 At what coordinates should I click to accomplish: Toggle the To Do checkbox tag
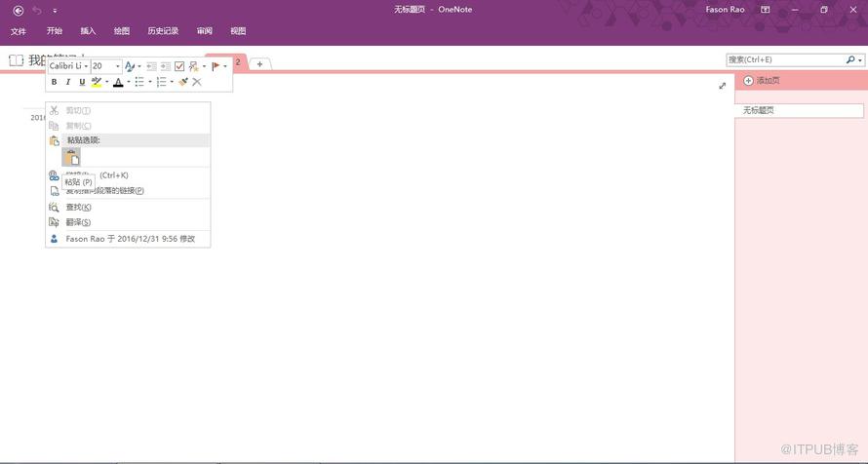(179, 66)
